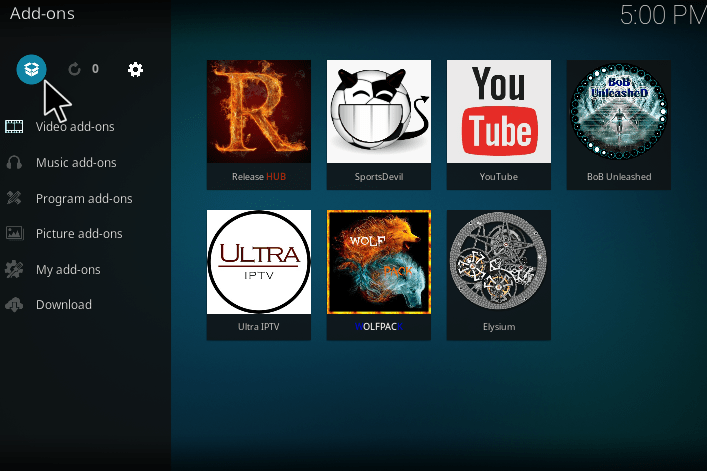Click the Ultra IPTV label
707x471 pixels.
click(x=259, y=327)
